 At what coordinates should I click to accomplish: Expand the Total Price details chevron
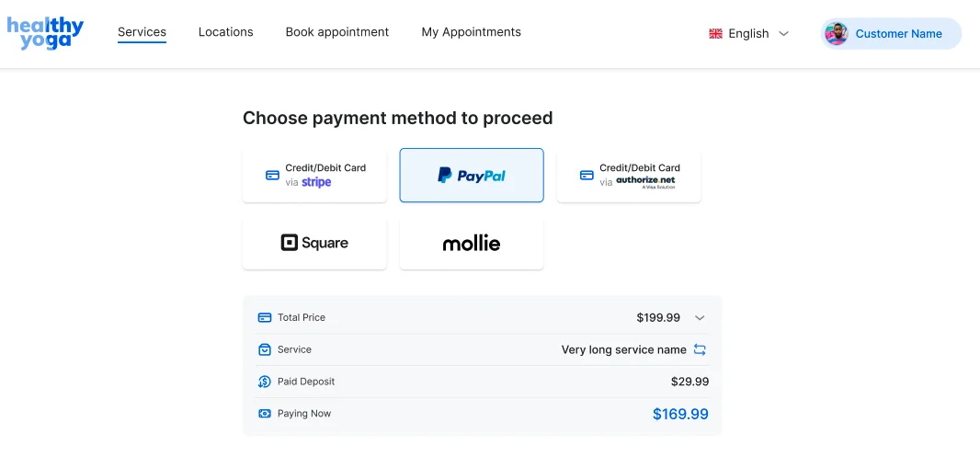click(x=700, y=318)
